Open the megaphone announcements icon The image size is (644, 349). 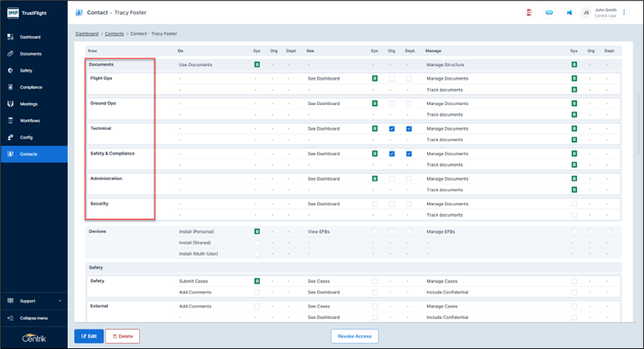[569, 13]
